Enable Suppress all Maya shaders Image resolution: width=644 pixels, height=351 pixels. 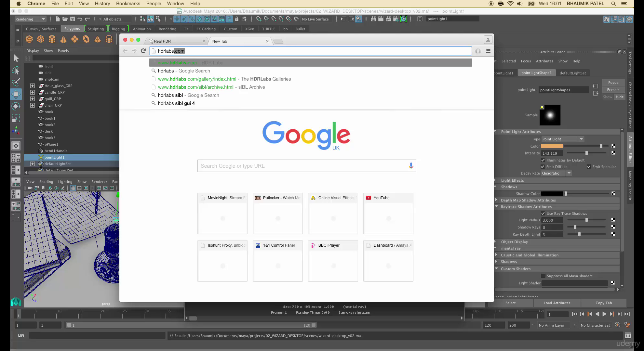coord(543,276)
